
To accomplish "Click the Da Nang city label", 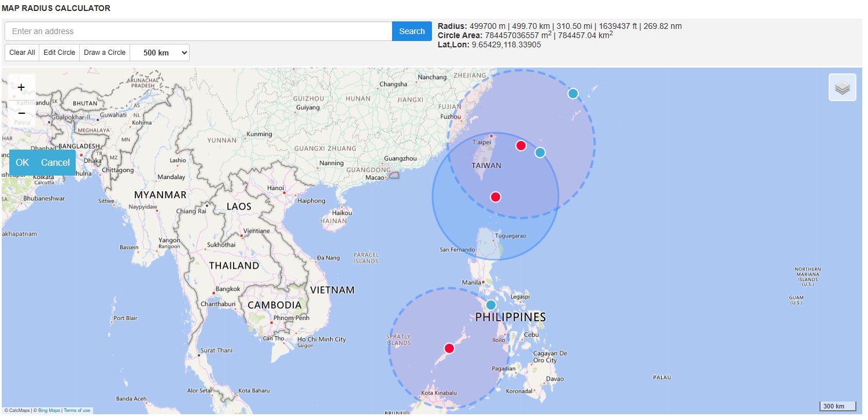I will coord(328,258).
